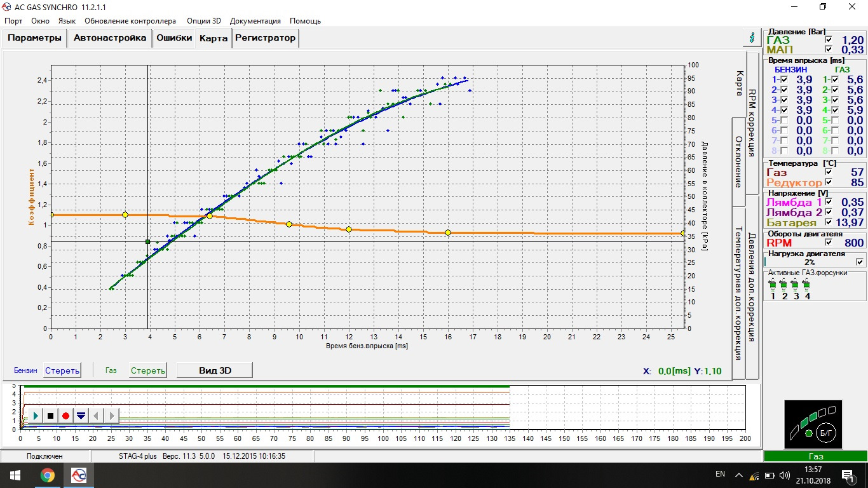This screenshot has width=868, height=488.
Task: Open Google Chrome from the taskbar
Action: [x=47, y=475]
